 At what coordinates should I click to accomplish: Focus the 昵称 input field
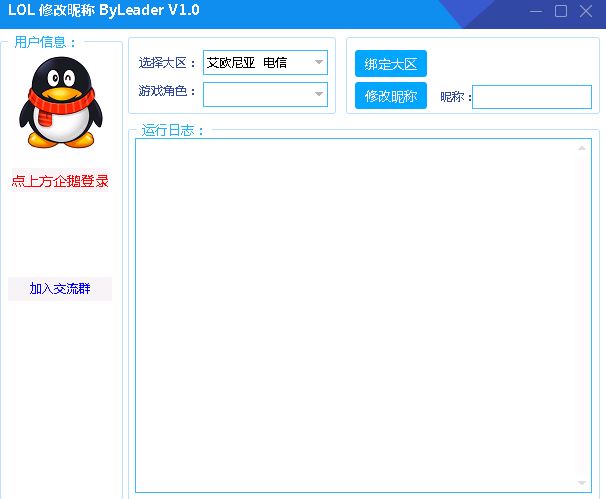coord(532,97)
